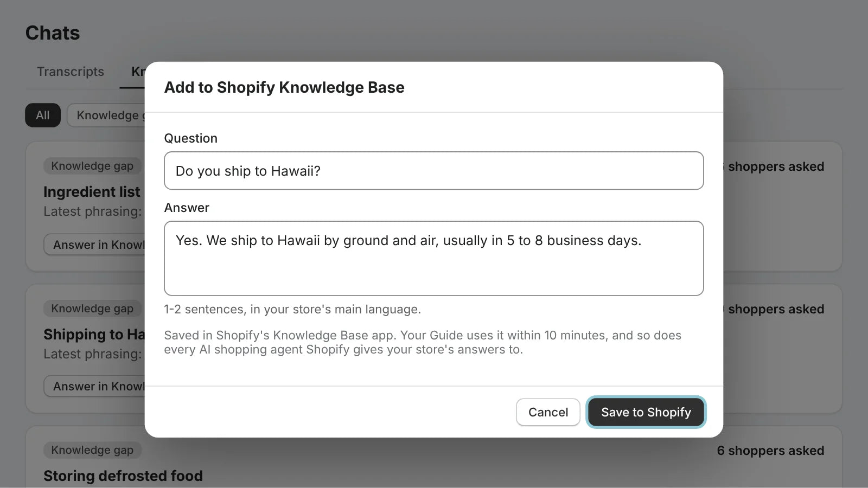Focus the Question input field
Image resolution: width=868 pixels, height=488 pixels.
[x=433, y=171]
